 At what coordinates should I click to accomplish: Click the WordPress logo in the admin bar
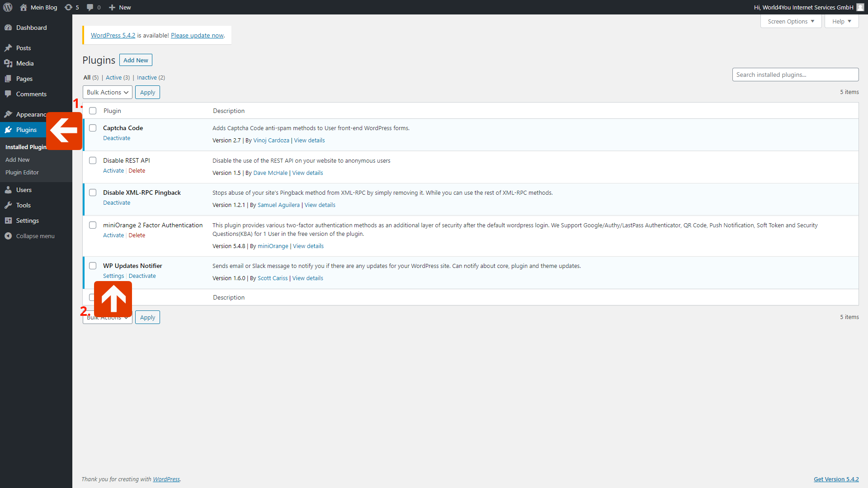(8, 7)
